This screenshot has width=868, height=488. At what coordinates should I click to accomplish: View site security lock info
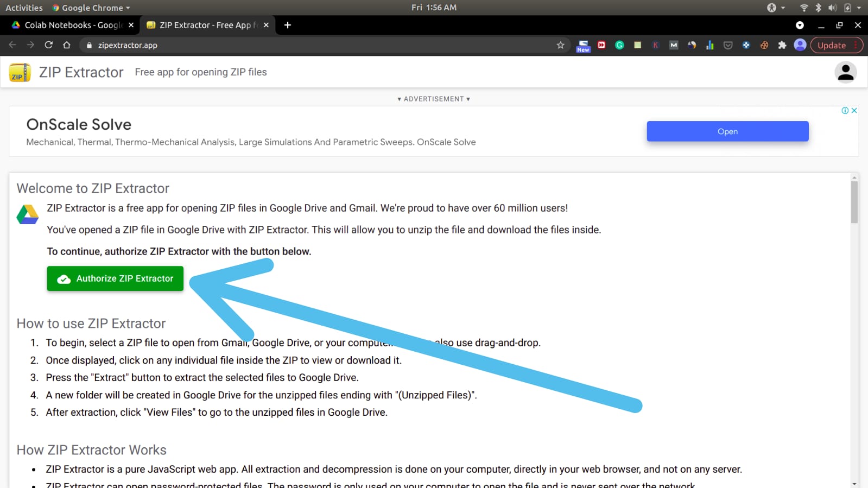[x=90, y=45]
